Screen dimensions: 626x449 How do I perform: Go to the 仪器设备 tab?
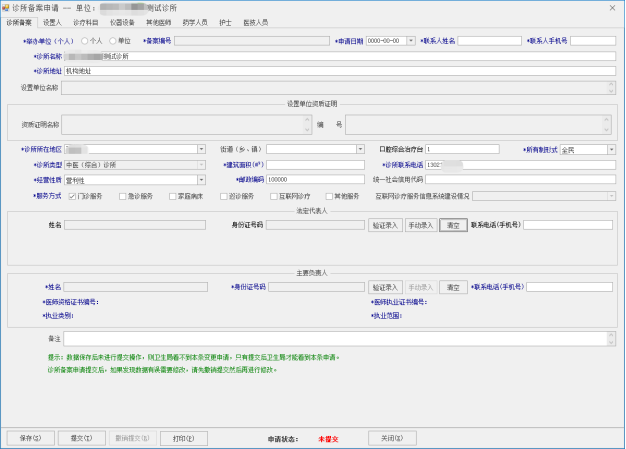[122, 23]
